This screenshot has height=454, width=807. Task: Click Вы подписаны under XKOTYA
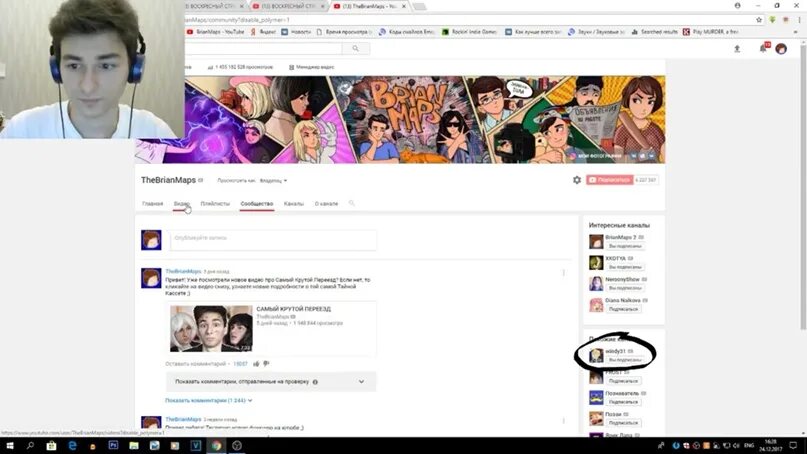coord(625,268)
